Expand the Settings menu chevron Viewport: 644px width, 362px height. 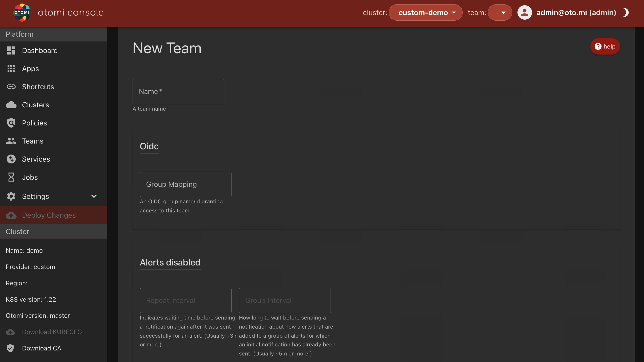click(x=94, y=196)
